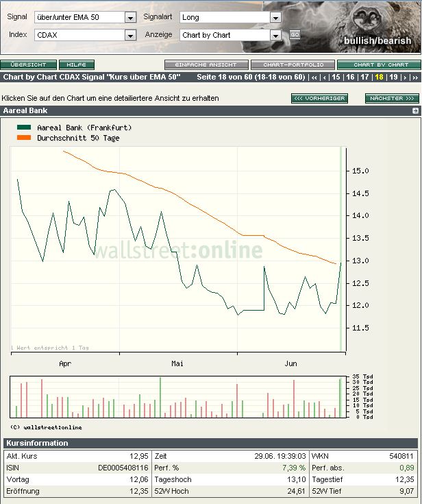Open the Signal dropdown arrow

(x=130, y=18)
